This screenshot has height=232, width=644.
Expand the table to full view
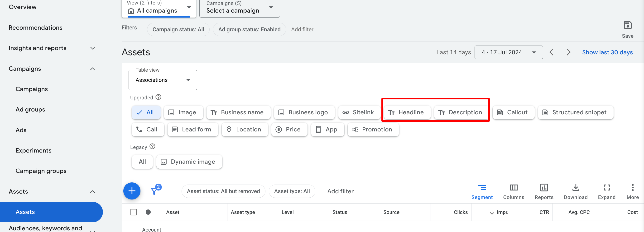(606, 192)
